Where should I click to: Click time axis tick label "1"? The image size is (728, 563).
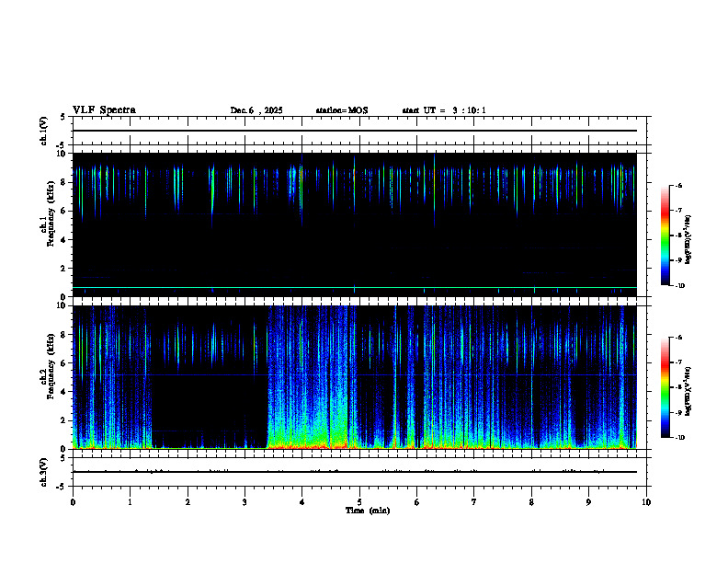(130, 502)
